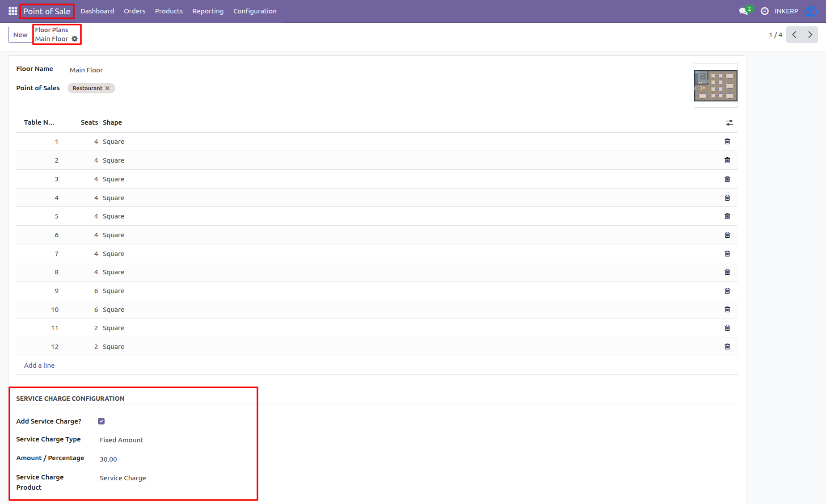Delete table 4 row

pos(727,198)
